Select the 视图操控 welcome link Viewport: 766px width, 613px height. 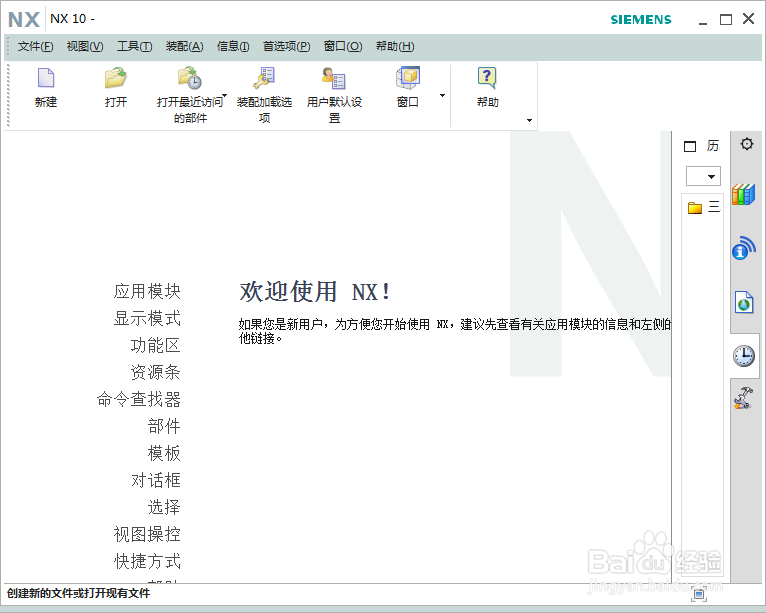point(147,534)
